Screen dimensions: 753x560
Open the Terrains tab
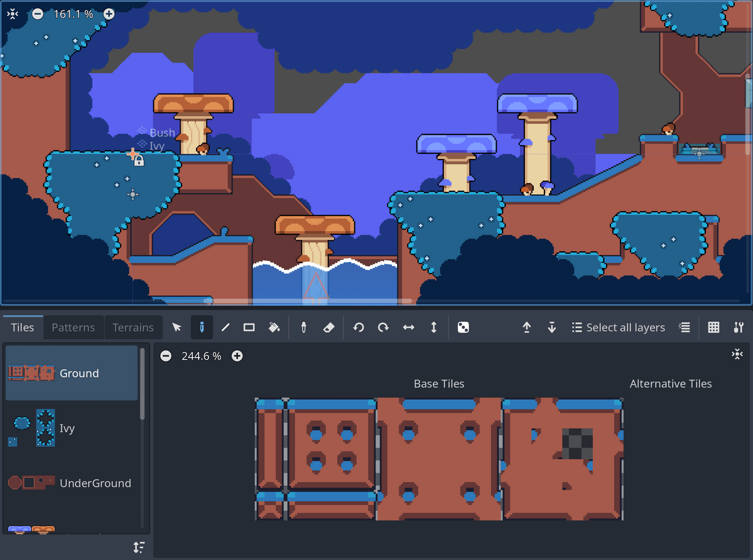pos(133,327)
